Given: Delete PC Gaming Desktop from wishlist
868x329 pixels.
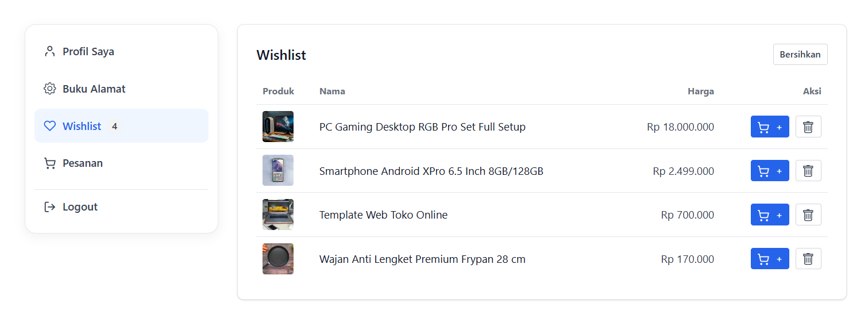Looking at the screenshot, I should [808, 127].
